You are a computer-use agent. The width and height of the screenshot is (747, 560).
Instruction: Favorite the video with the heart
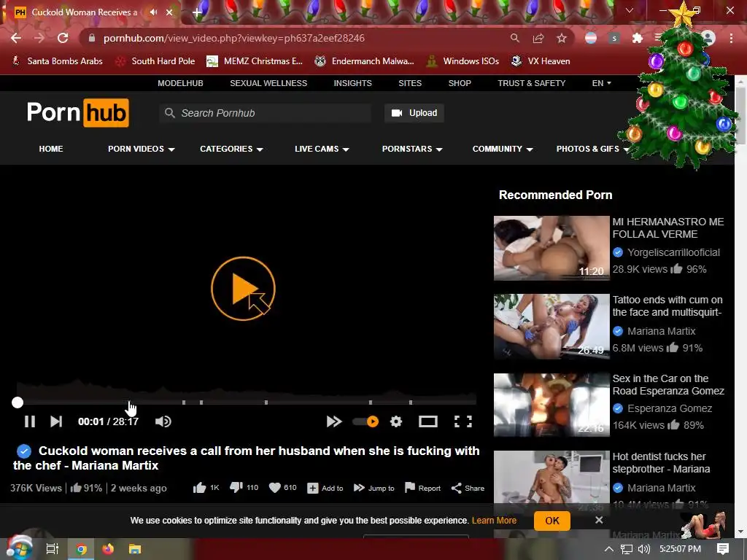tap(275, 488)
